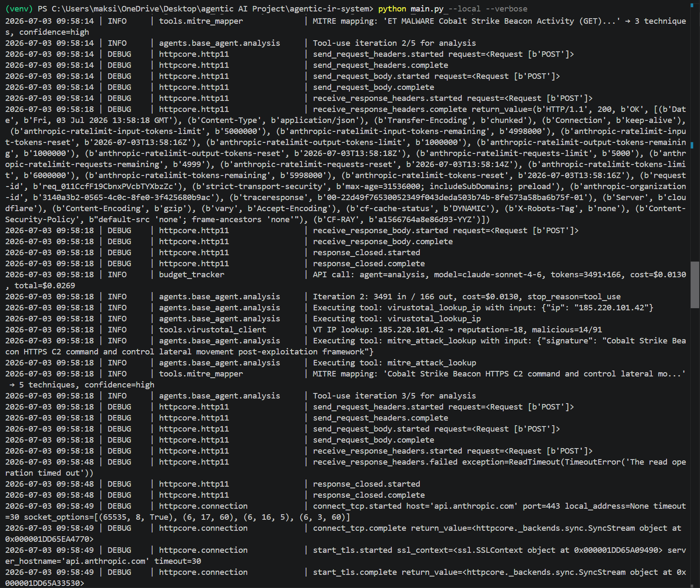Click 'send_request_body.started' in the 09:58:18 row
The height and width of the screenshot is (588, 700).
click(371, 429)
